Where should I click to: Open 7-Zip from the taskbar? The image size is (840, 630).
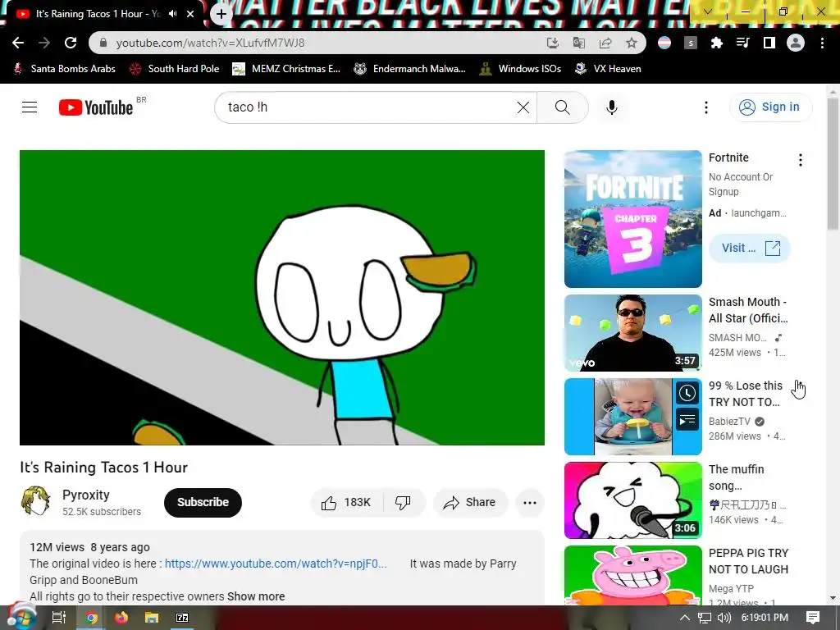coord(182,618)
